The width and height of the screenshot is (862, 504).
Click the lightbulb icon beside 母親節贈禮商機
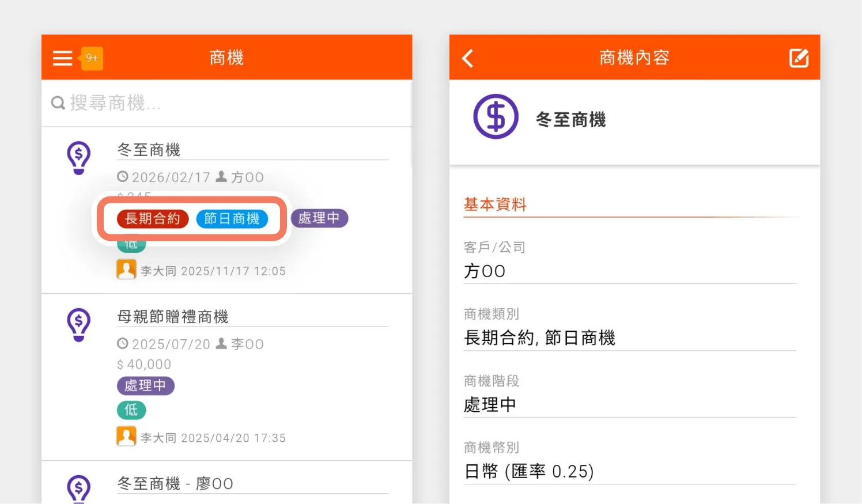click(79, 325)
